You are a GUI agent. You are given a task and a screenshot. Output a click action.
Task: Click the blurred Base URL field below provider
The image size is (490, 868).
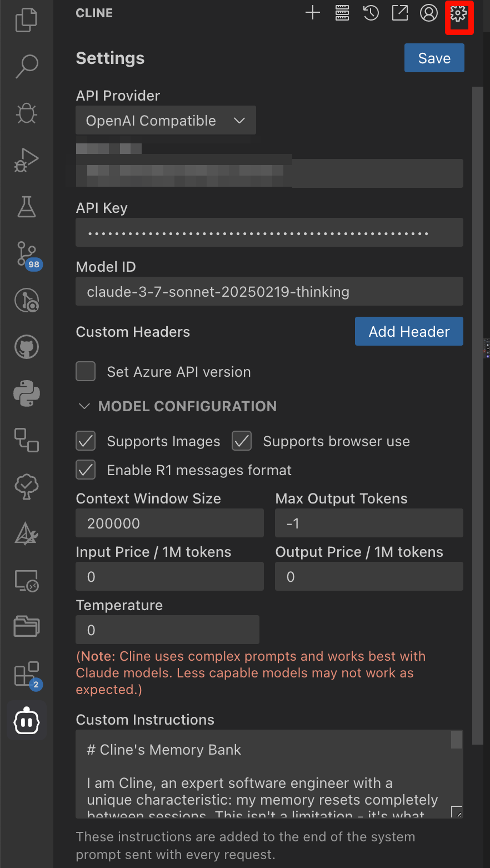pos(269,173)
